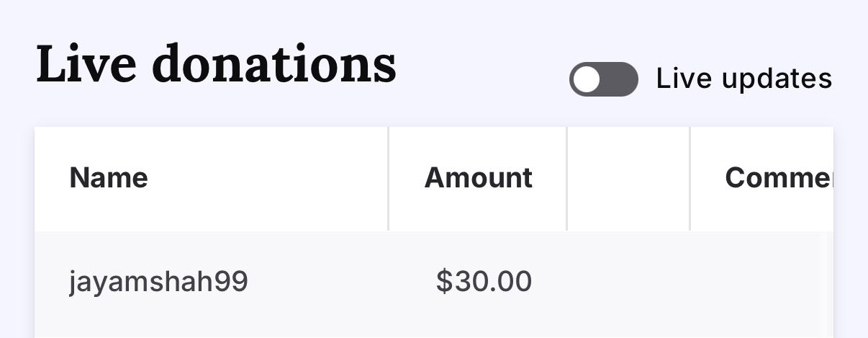This screenshot has height=338, width=868.
Task: Click the divider right of the Amount header
Action: [567, 179]
